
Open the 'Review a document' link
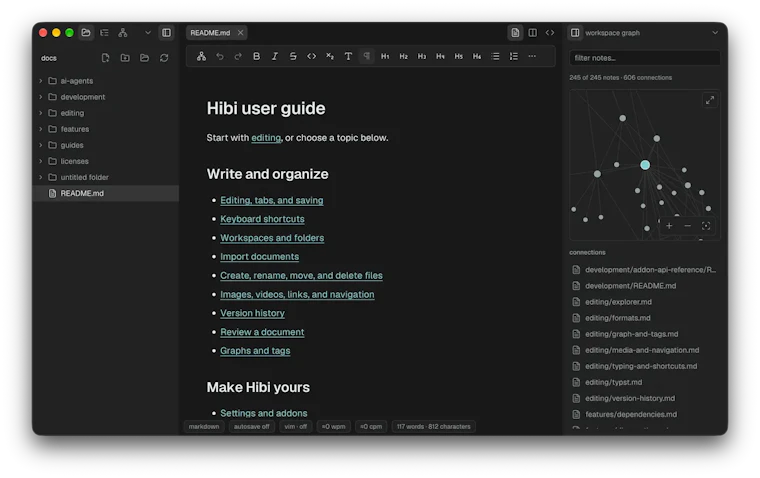[262, 332]
